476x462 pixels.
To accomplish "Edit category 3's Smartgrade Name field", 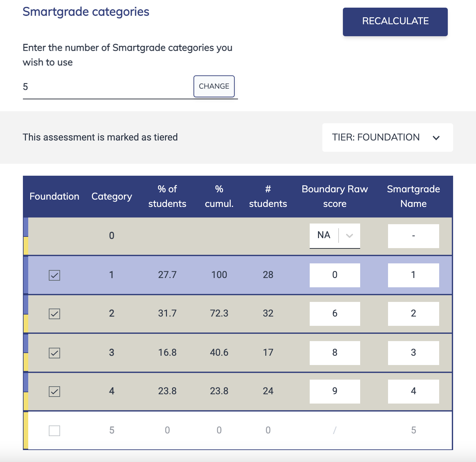I will 413,353.
